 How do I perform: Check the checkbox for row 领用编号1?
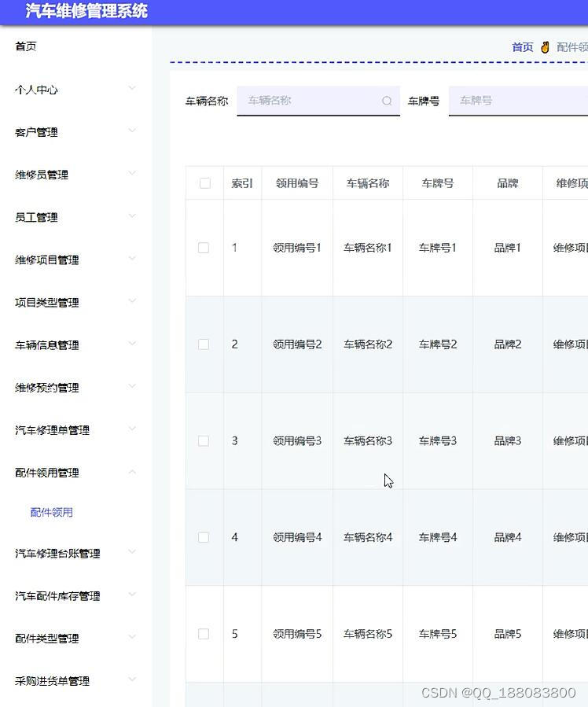(204, 248)
